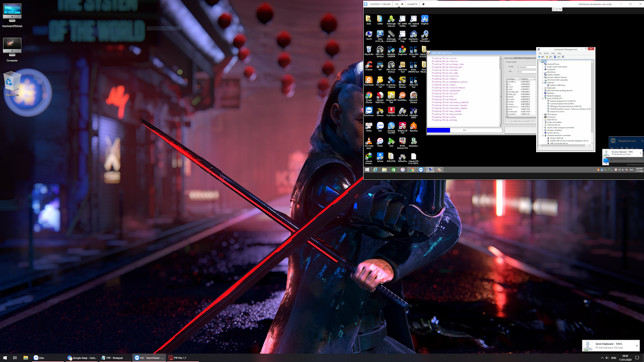This screenshot has width=644, height=362.
Task: Launch Chimera tool shortcut
Action: pos(380,111)
